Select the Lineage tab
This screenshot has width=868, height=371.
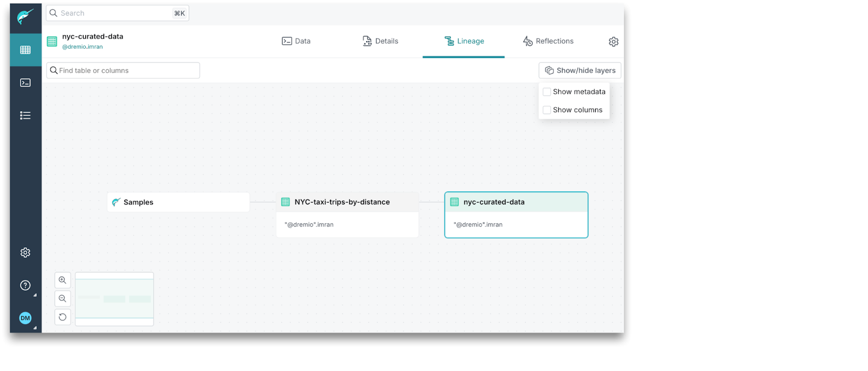(464, 41)
